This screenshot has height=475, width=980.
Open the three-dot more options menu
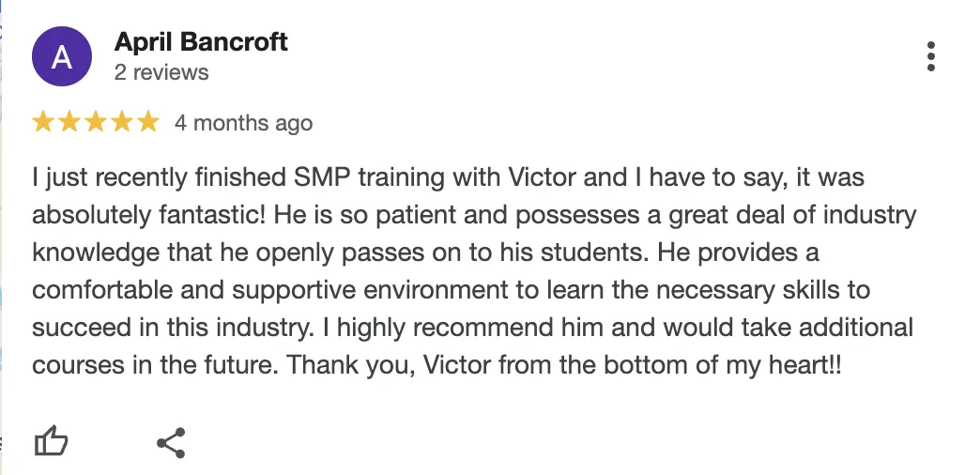coord(930,57)
